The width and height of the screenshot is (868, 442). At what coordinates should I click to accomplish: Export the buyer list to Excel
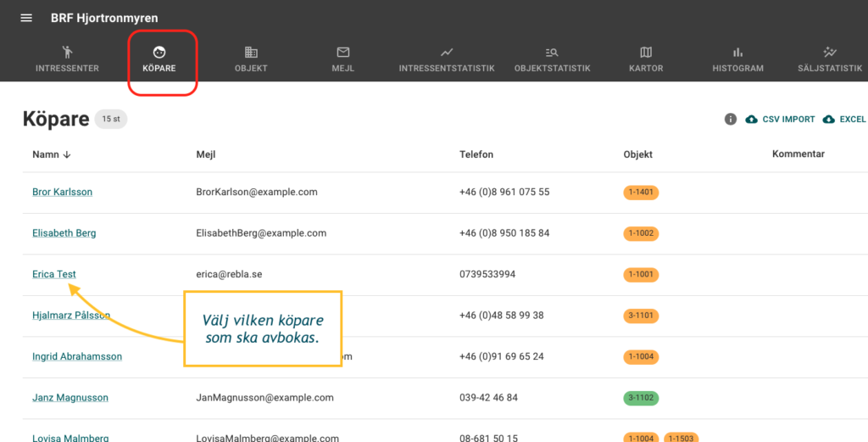844,120
